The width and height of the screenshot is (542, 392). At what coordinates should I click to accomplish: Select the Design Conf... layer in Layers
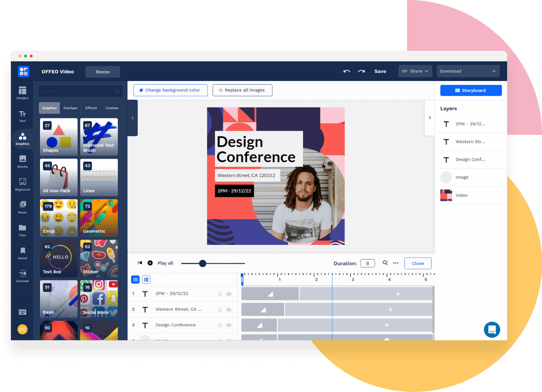pyautogui.click(x=471, y=159)
